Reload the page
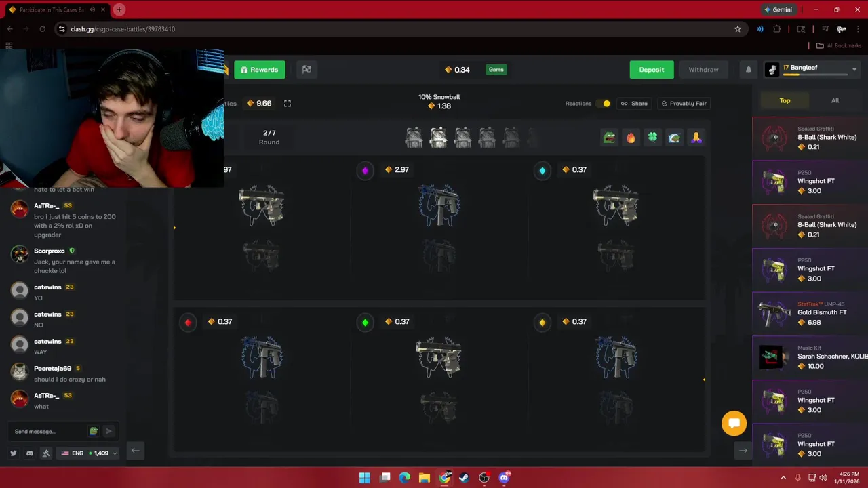 (42, 29)
